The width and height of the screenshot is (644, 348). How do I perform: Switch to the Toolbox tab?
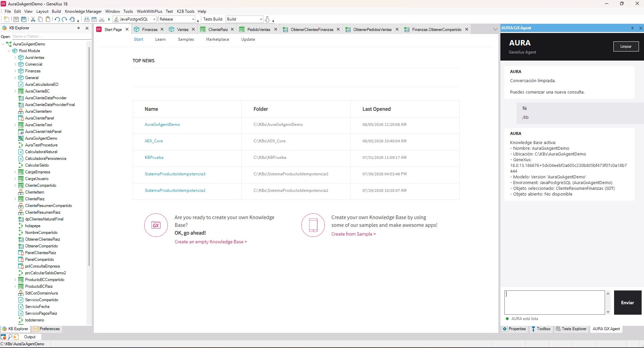541,329
